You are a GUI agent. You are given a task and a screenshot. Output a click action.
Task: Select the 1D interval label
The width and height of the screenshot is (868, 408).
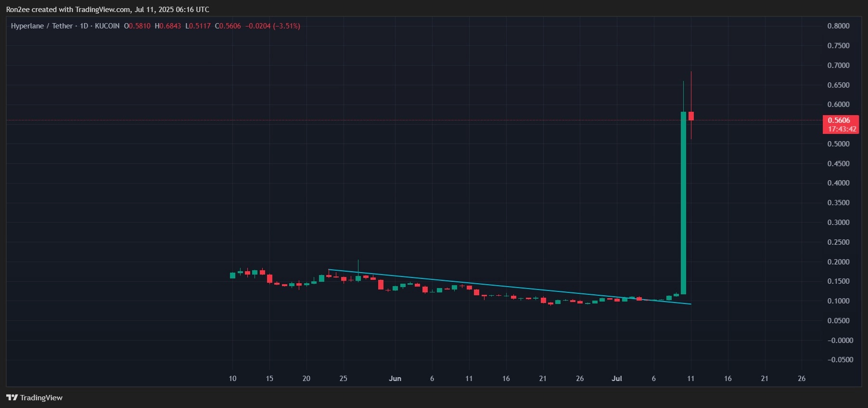(x=84, y=26)
